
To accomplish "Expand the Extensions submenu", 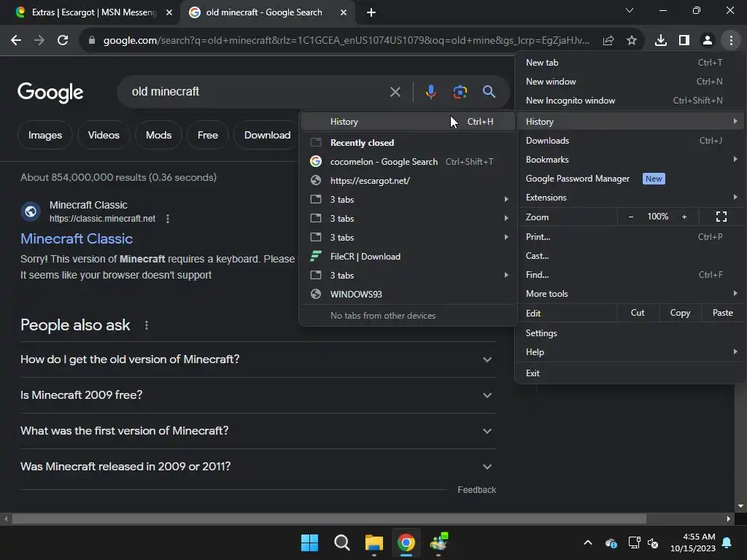I will point(630,198).
